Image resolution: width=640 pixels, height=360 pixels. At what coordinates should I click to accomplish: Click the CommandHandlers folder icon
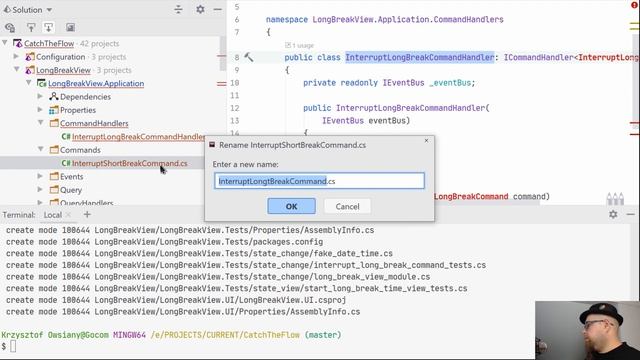tap(54, 123)
